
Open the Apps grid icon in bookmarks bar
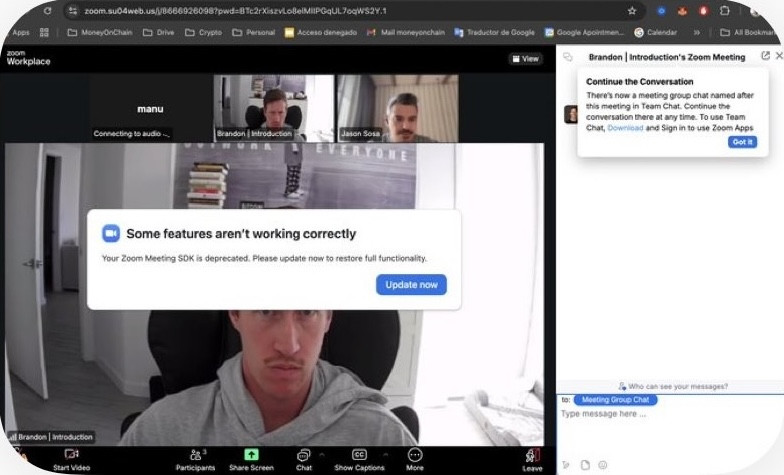pyautogui.click(x=44, y=32)
